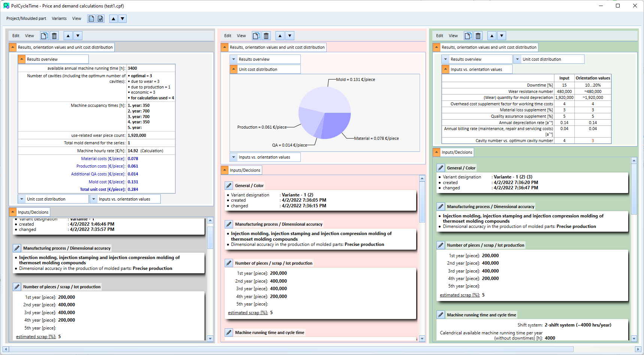This screenshot has height=355, width=644.
Task: Edit Machine running time in right panel
Action: click(441, 315)
